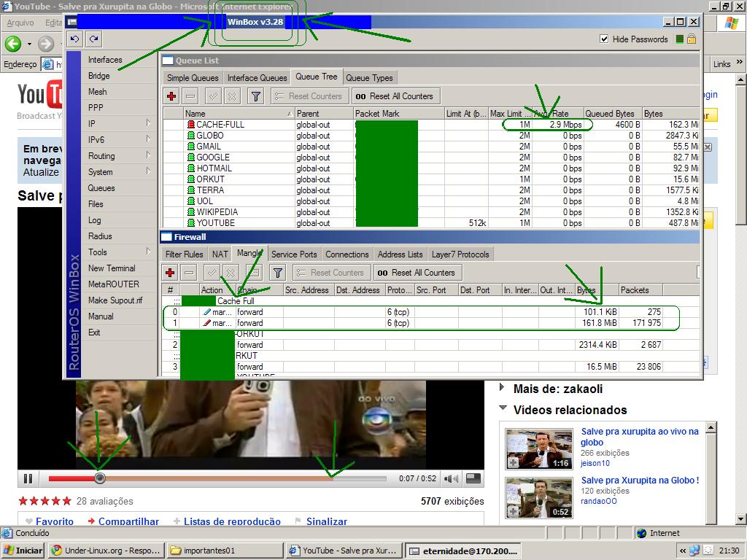This screenshot has height=560, width=747.
Task: Open Interfaces in WinBox sidebar
Action: (x=105, y=60)
